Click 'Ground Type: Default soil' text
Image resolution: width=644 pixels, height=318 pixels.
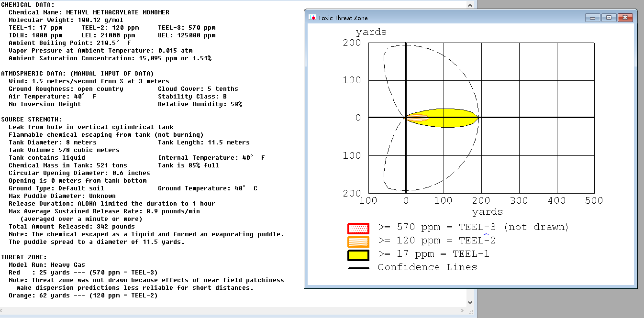tap(56, 188)
